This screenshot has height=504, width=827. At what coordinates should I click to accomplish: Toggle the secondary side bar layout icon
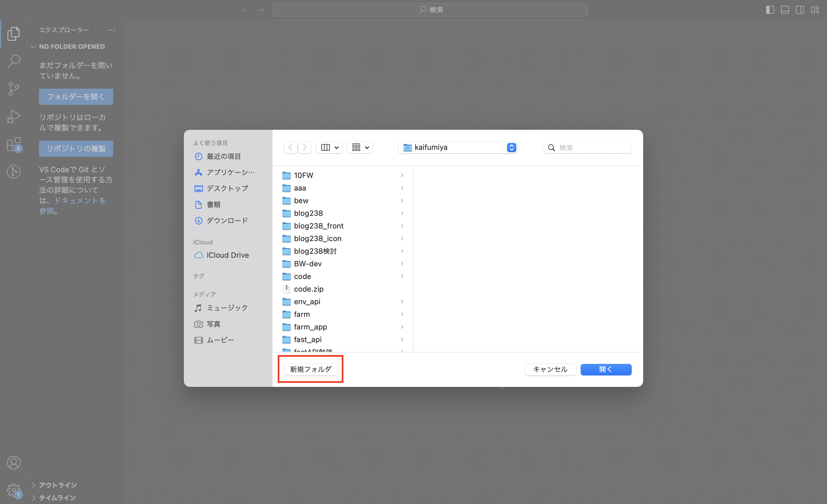pos(800,10)
